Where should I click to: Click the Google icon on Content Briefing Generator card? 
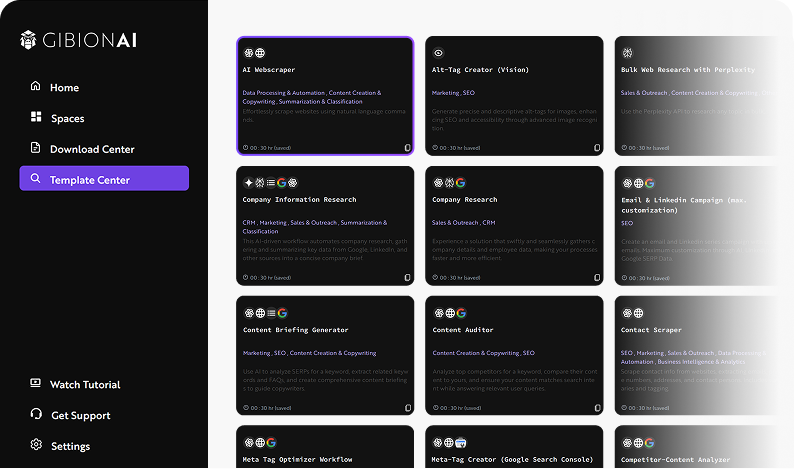tap(282, 313)
